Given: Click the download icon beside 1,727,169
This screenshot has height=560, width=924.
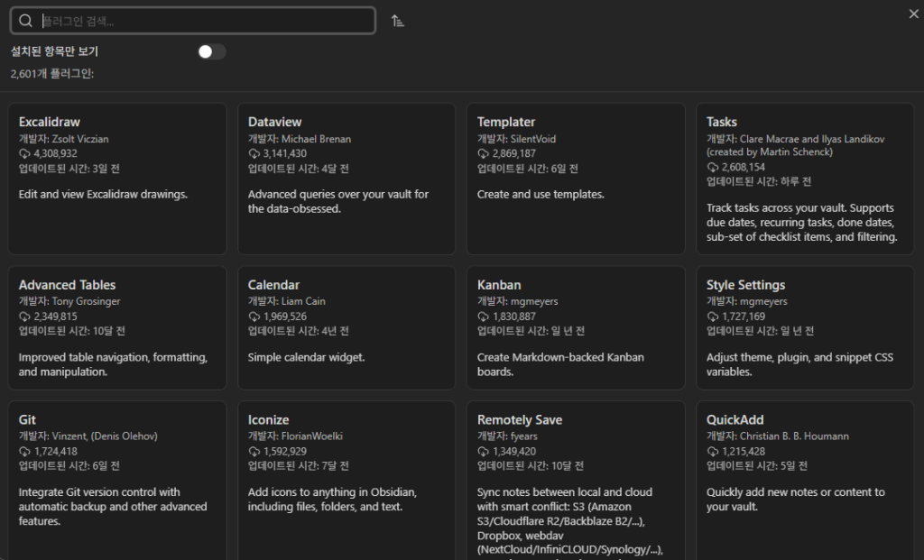Looking at the screenshot, I should 713,317.
